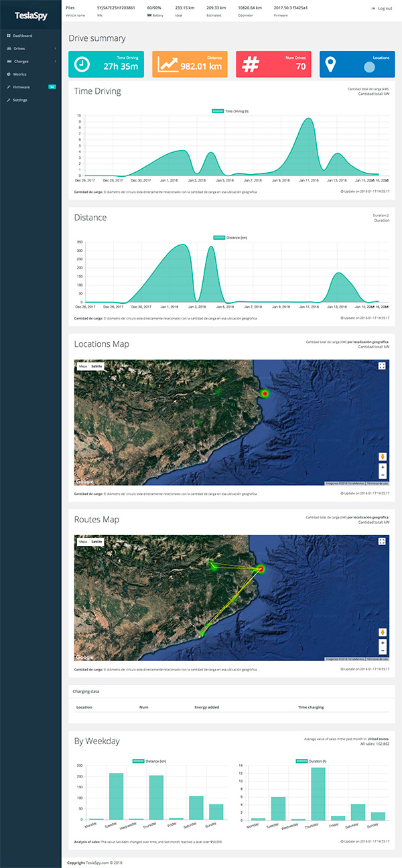402x868 pixels.
Task: Click the Google logo on Routes Map
Action: coord(84,656)
